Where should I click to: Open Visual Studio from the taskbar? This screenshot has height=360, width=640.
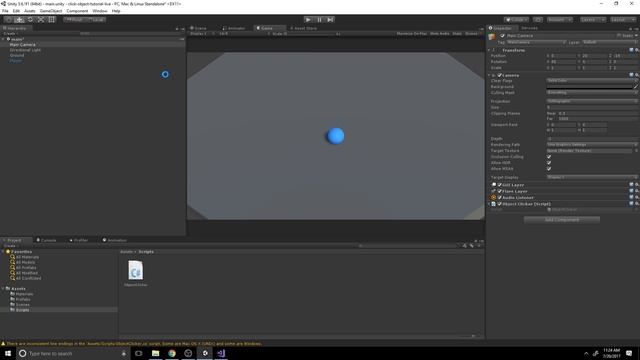[221, 353]
